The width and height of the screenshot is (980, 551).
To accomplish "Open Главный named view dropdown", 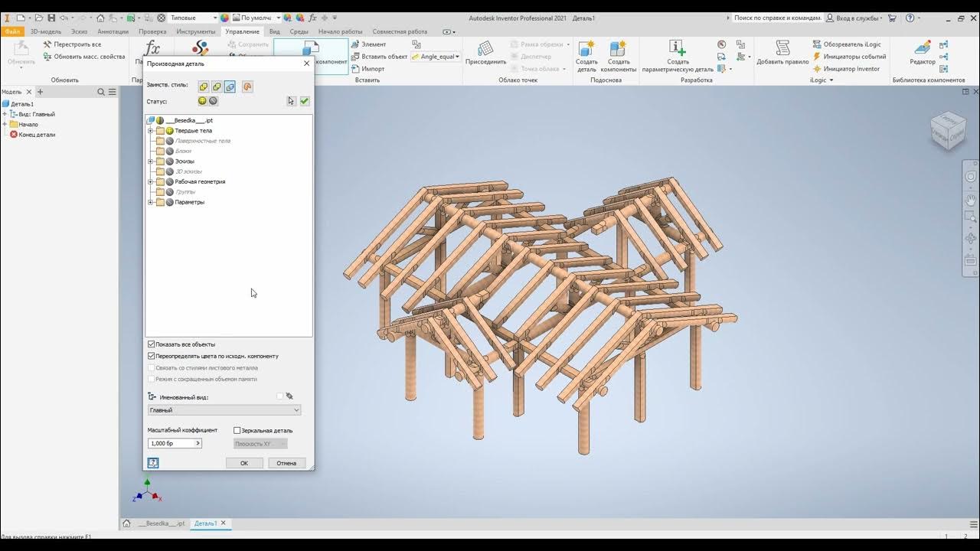I will [224, 410].
